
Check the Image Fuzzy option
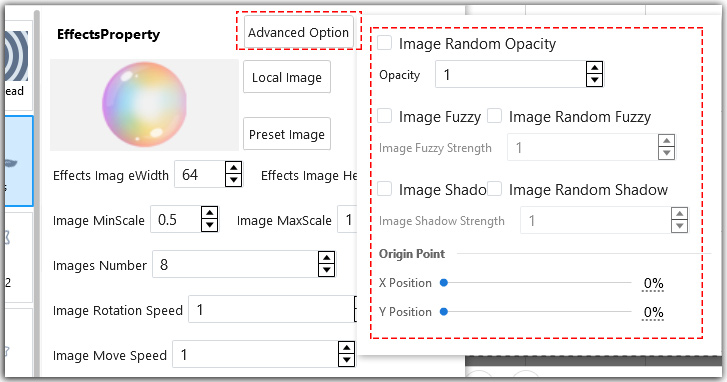pos(384,116)
